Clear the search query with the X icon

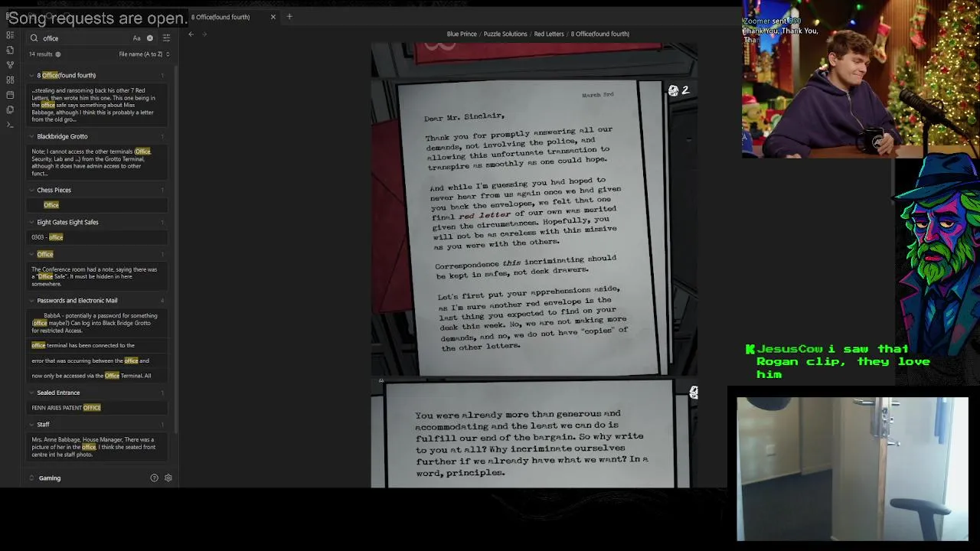point(150,38)
